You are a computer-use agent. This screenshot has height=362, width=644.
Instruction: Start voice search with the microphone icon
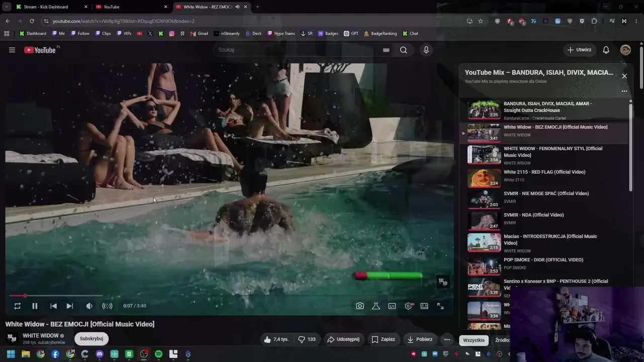(x=426, y=50)
